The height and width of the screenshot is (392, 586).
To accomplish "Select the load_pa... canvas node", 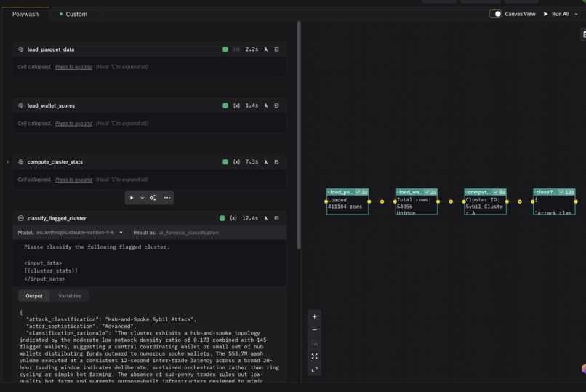I will point(348,201).
